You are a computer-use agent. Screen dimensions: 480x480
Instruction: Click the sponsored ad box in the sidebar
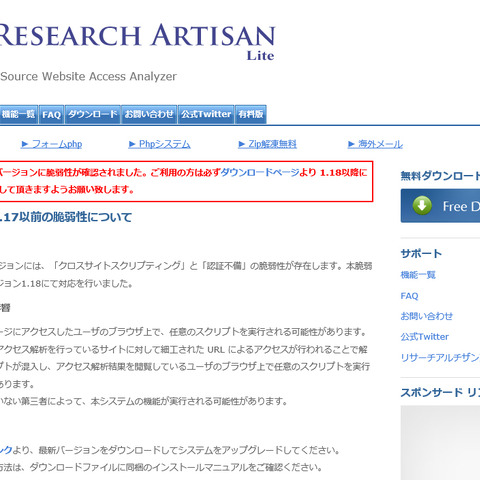(440, 443)
